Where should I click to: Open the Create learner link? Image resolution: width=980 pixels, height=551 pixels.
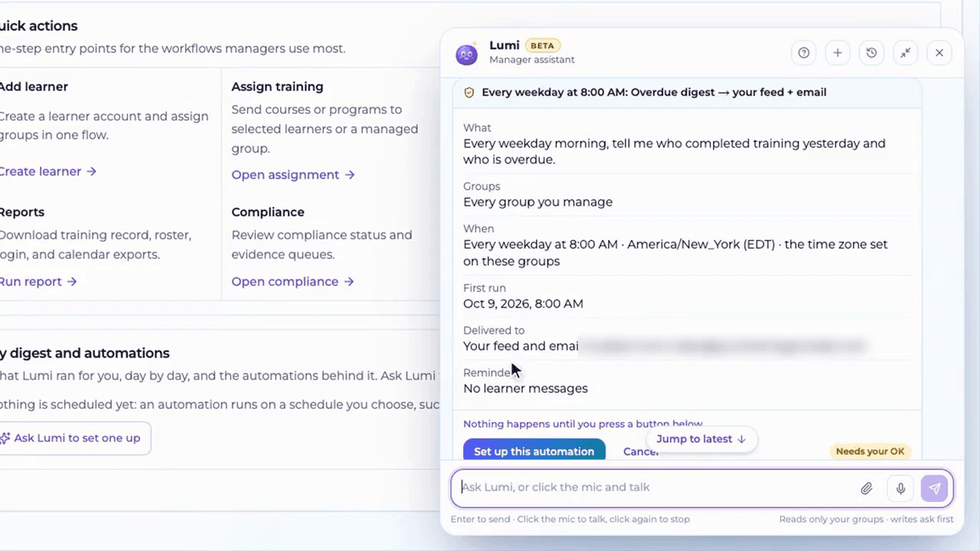[x=47, y=171]
